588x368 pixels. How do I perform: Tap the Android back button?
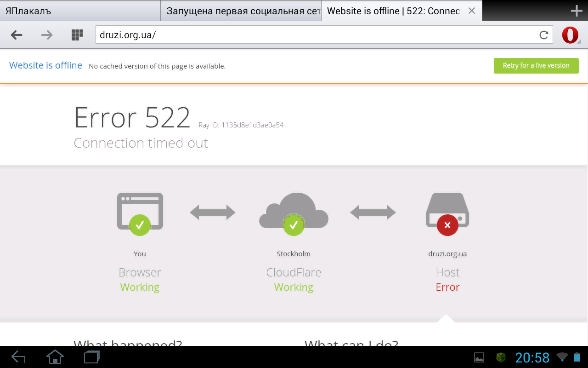(x=18, y=357)
